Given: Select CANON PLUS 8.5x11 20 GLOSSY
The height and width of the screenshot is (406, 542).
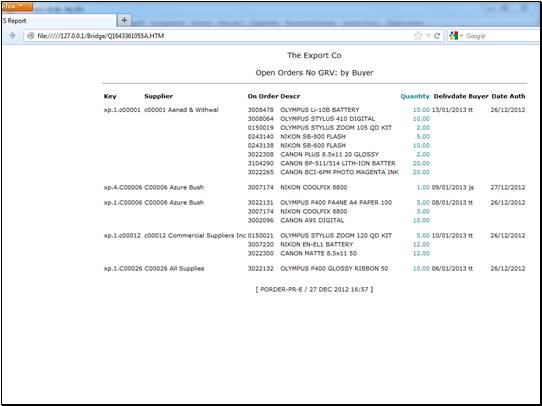Looking at the screenshot, I should (329, 155).
